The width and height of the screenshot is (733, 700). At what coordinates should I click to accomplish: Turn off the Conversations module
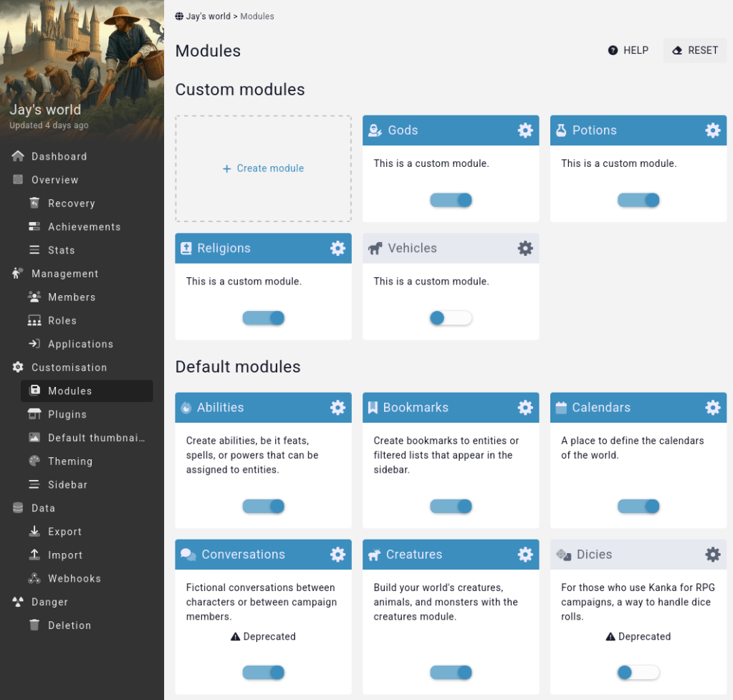coord(263,672)
